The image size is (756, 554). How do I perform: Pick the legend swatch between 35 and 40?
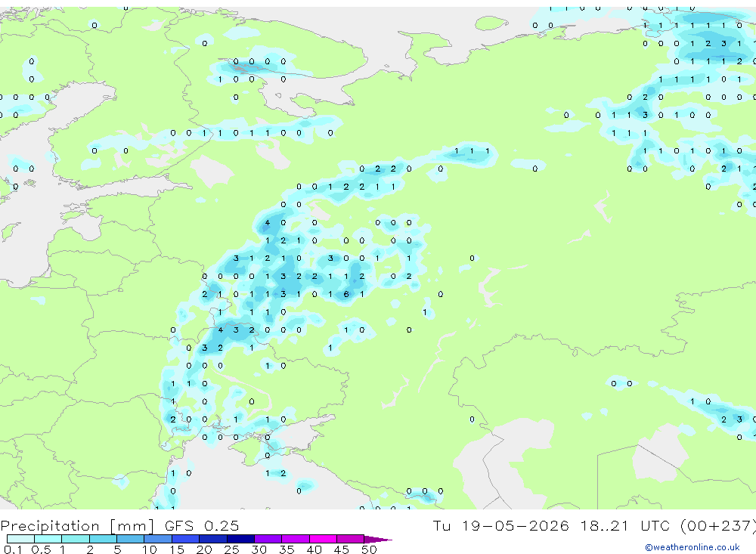pos(296,539)
